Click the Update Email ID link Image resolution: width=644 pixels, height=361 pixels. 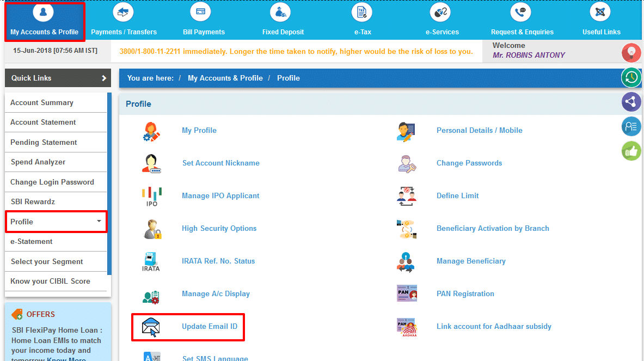pyautogui.click(x=210, y=327)
